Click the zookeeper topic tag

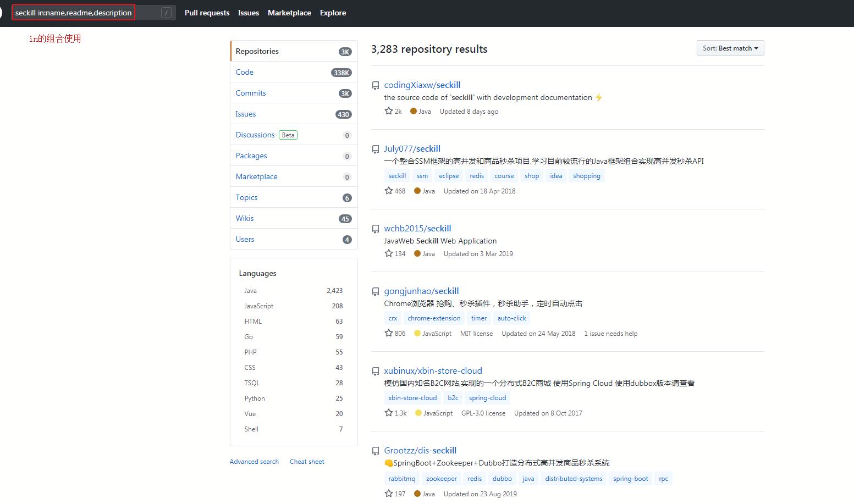442,479
